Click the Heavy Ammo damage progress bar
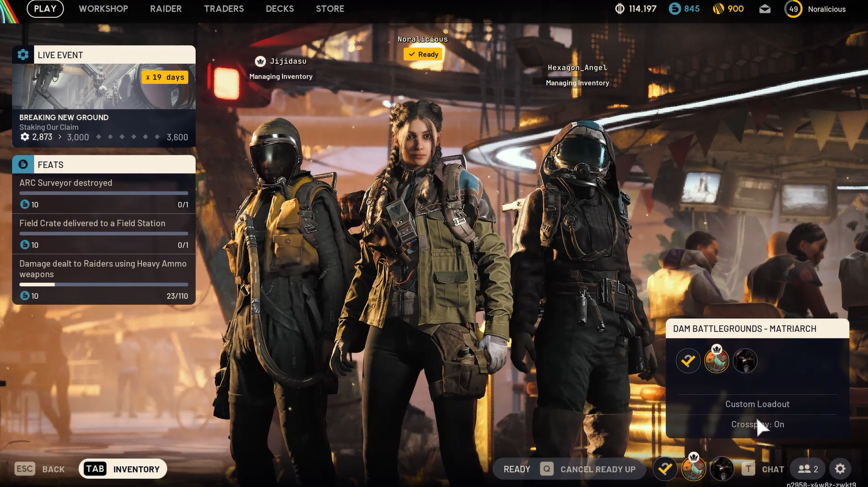868x487 pixels. [104, 285]
